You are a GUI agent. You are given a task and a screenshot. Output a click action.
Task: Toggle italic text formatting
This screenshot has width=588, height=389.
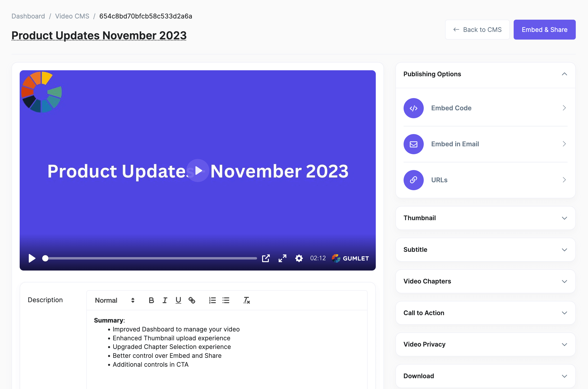point(165,300)
